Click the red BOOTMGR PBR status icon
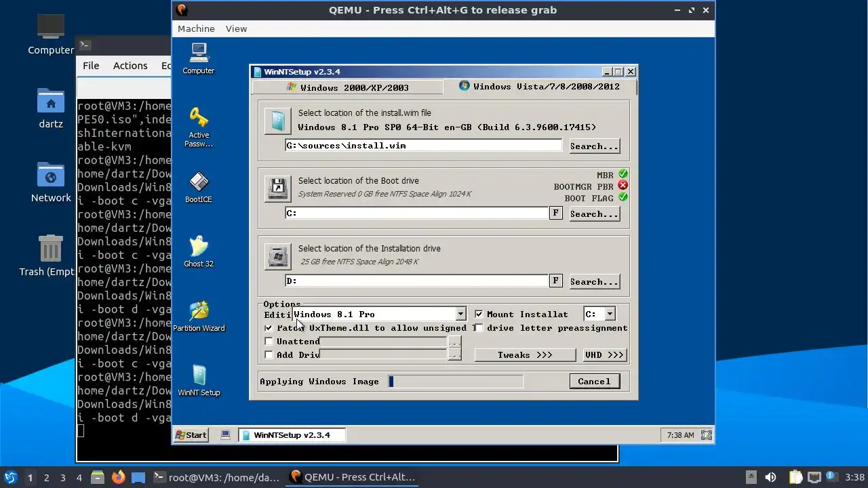The image size is (868, 488). 623,186
